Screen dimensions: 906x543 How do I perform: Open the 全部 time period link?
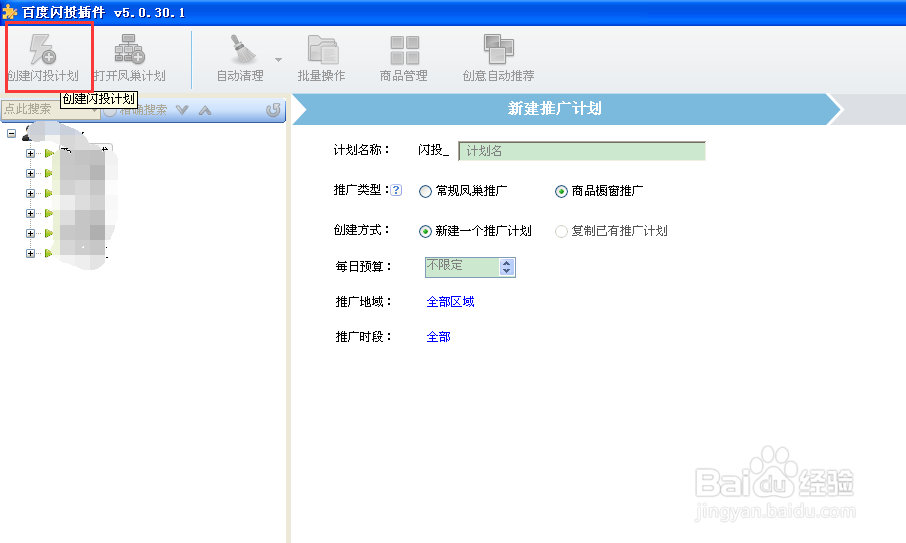(439, 337)
